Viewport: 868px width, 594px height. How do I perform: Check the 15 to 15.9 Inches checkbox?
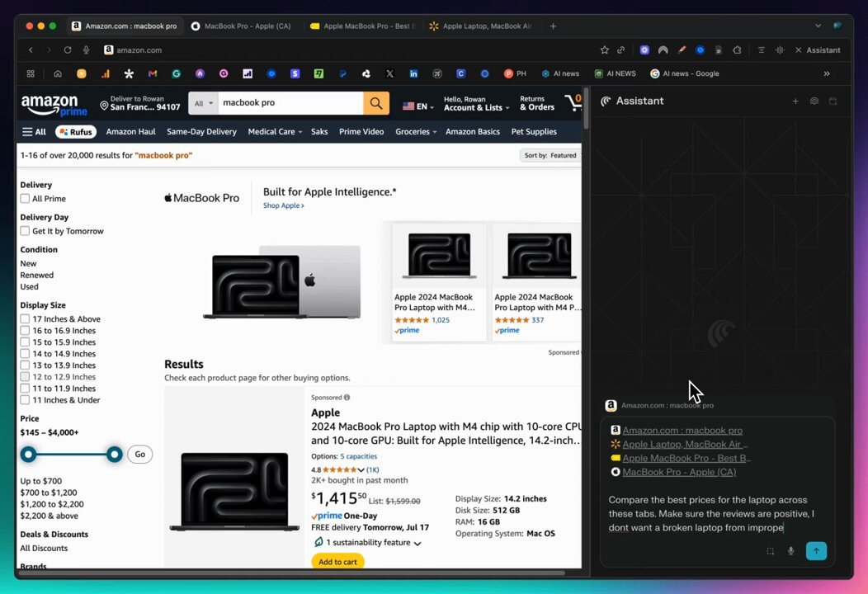(x=25, y=342)
